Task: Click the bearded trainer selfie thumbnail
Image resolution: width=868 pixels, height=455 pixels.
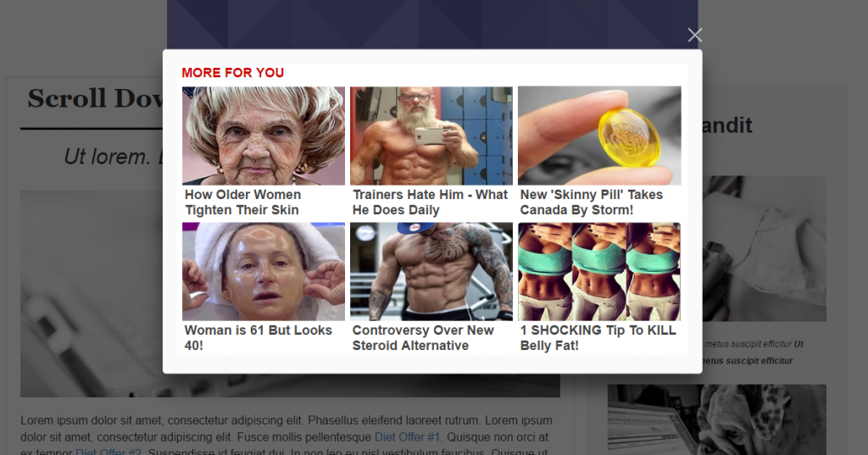Action: point(431,136)
